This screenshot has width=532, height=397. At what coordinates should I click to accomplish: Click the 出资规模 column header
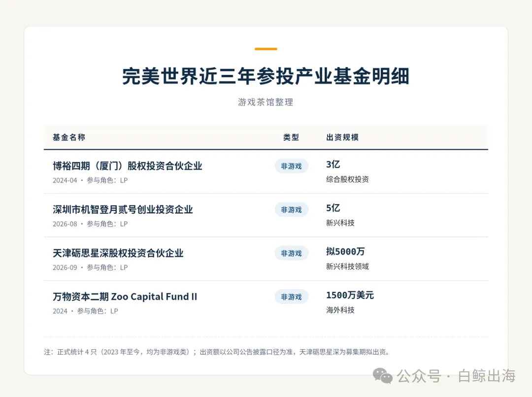point(342,137)
